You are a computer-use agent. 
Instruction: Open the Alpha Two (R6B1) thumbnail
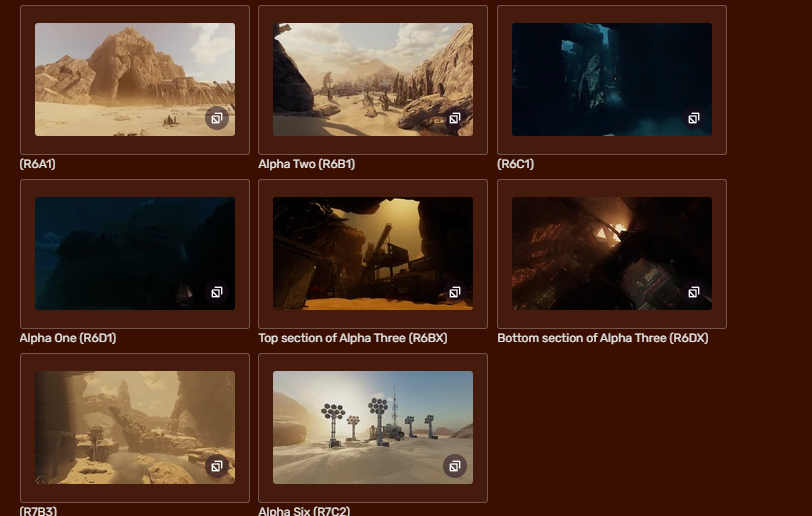pyautogui.click(x=373, y=79)
